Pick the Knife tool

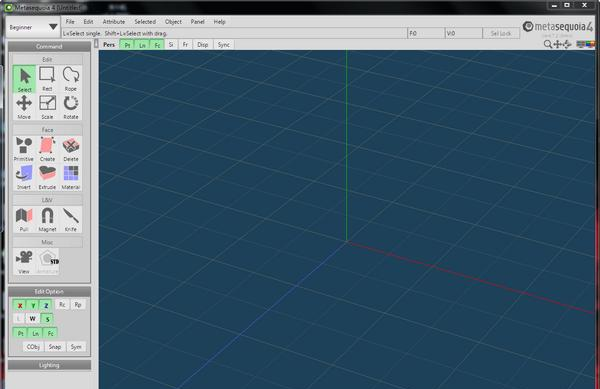click(71, 220)
